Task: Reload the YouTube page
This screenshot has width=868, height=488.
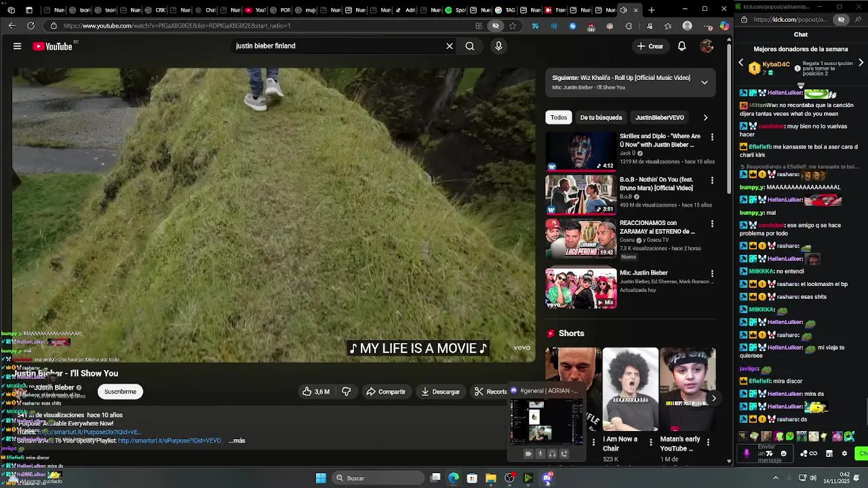Action: [x=31, y=26]
